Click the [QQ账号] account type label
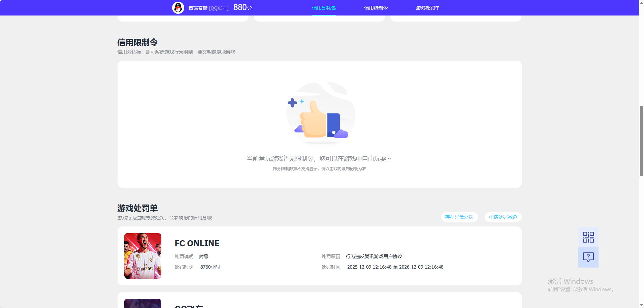Screen dimensions: 644x308 (x=219, y=8)
